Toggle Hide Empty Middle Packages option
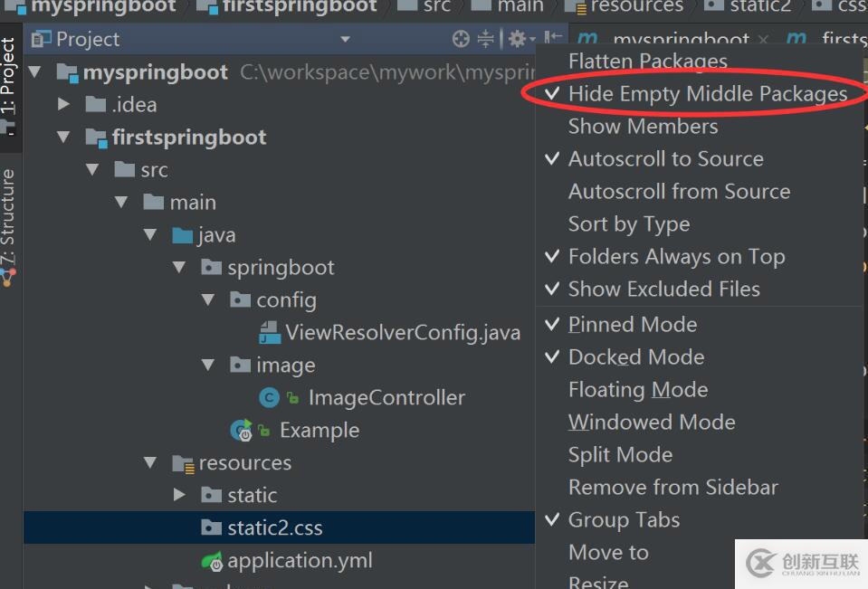The image size is (868, 589). coord(707,94)
